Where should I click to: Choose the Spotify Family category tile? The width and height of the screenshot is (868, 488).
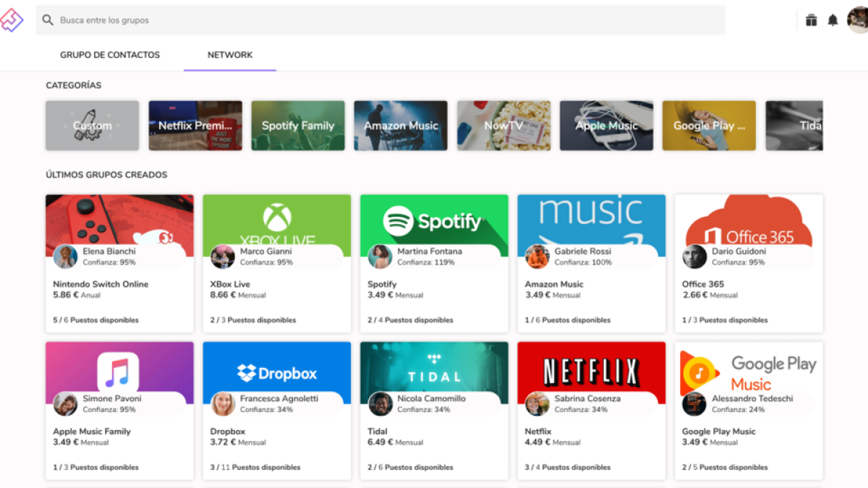pos(298,126)
